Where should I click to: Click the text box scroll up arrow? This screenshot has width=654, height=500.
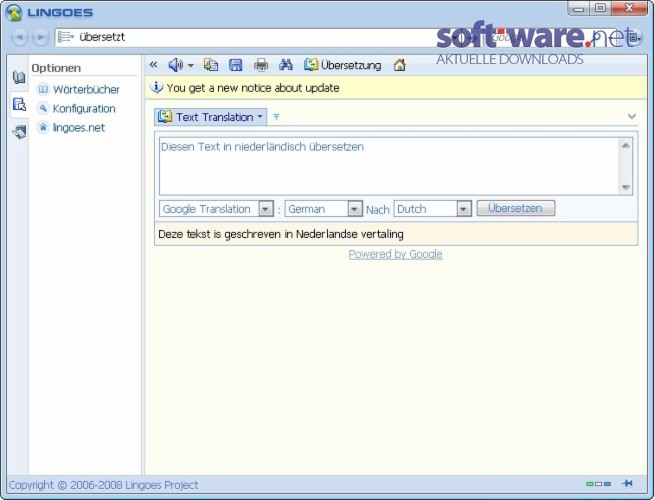point(626,145)
